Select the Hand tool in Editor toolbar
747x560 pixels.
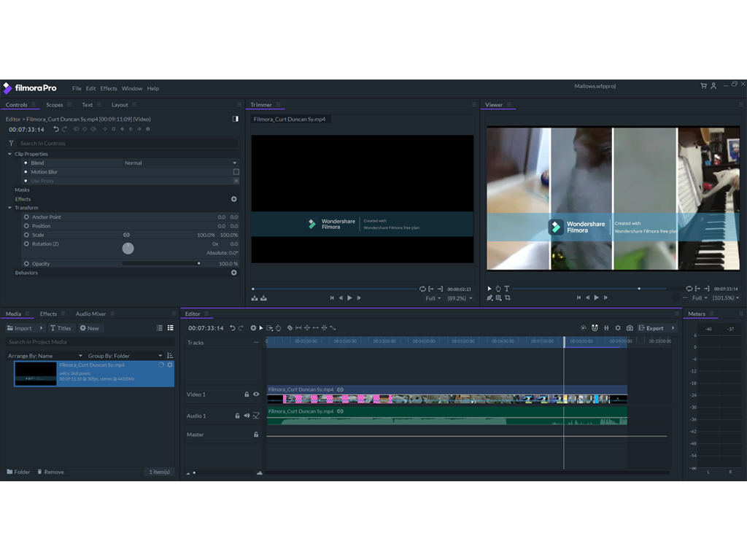pos(279,327)
